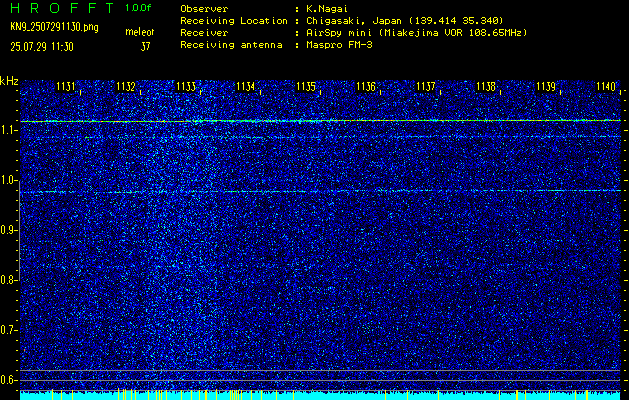Click the kHz axis unit label
The width and height of the screenshot is (629, 400).
(x=9, y=81)
